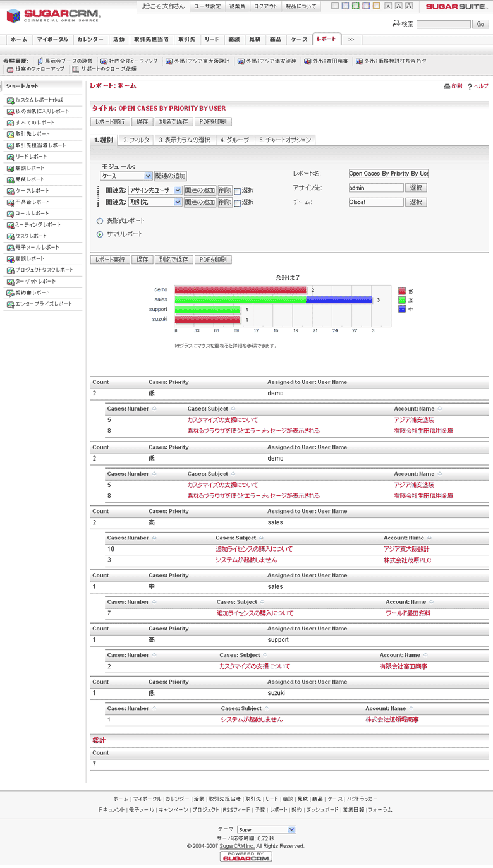
Task: Click the 不具合レポート sidebar icon
Action: (x=11, y=202)
